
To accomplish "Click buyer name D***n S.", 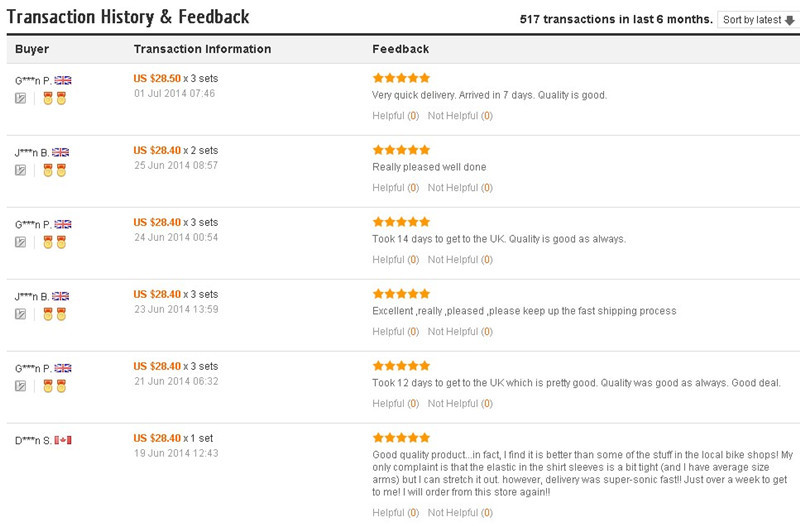I will [33, 440].
